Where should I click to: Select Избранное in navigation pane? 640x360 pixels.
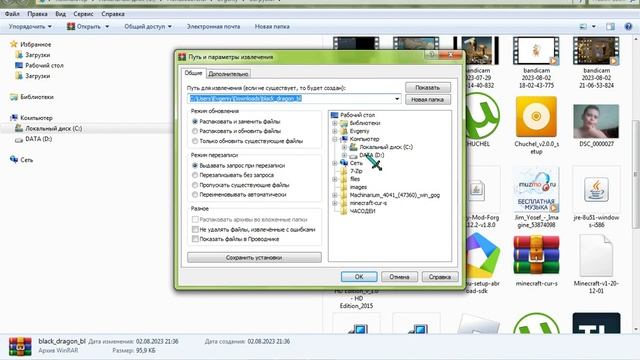click(x=36, y=44)
